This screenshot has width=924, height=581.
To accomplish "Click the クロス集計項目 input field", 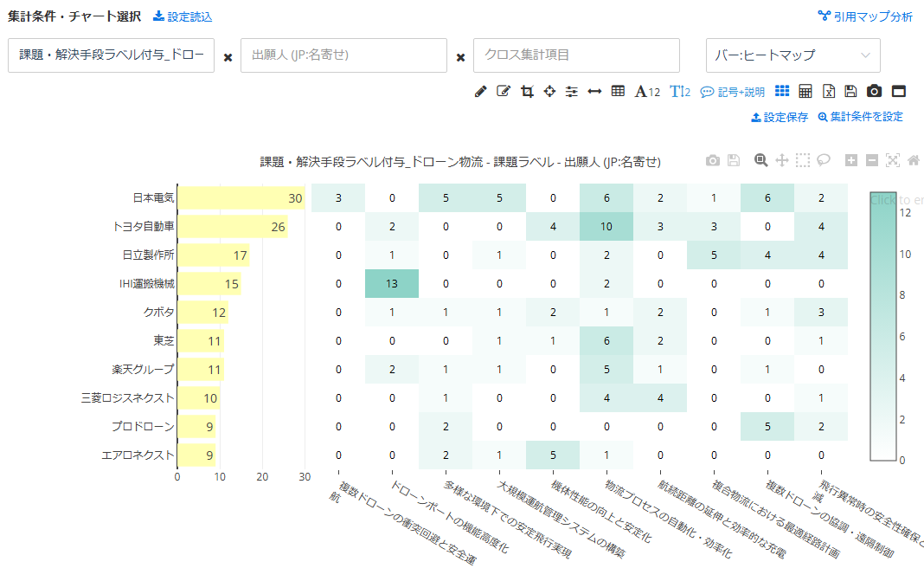I will [x=576, y=55].
